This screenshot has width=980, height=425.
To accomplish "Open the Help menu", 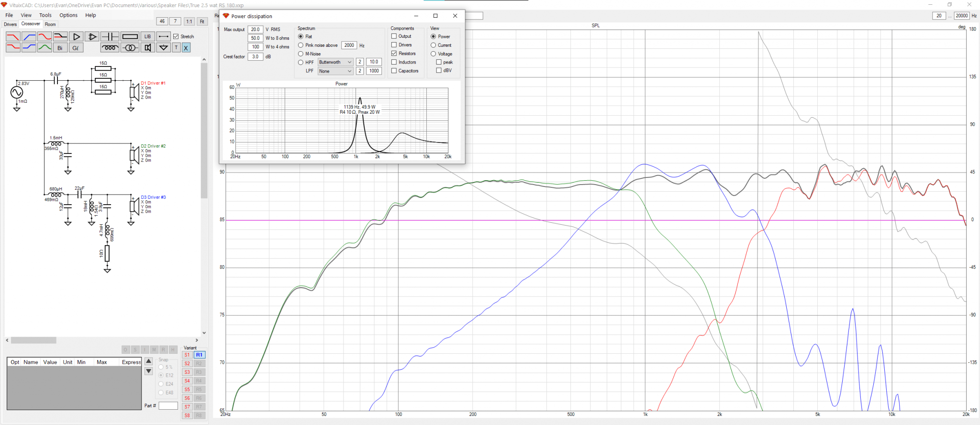I will point(90,15).
